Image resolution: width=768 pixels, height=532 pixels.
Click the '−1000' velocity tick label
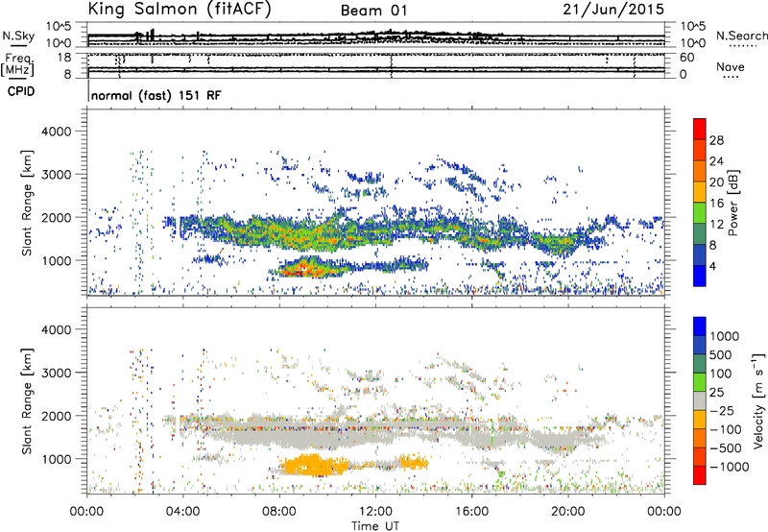730,467
